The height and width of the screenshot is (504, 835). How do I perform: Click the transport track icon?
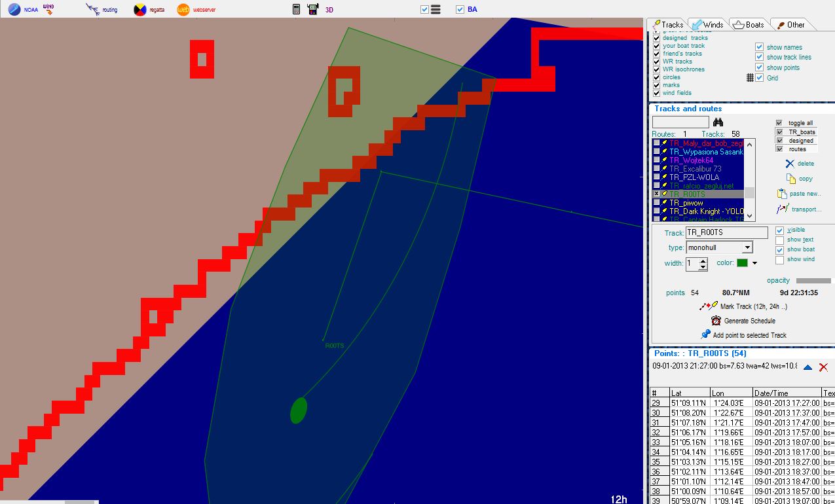click(x=783, y=209)
